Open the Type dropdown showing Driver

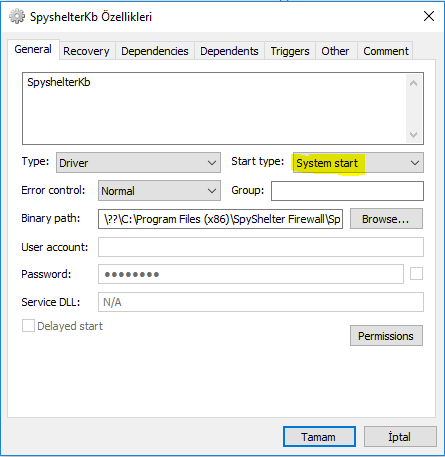click(138, 163)
